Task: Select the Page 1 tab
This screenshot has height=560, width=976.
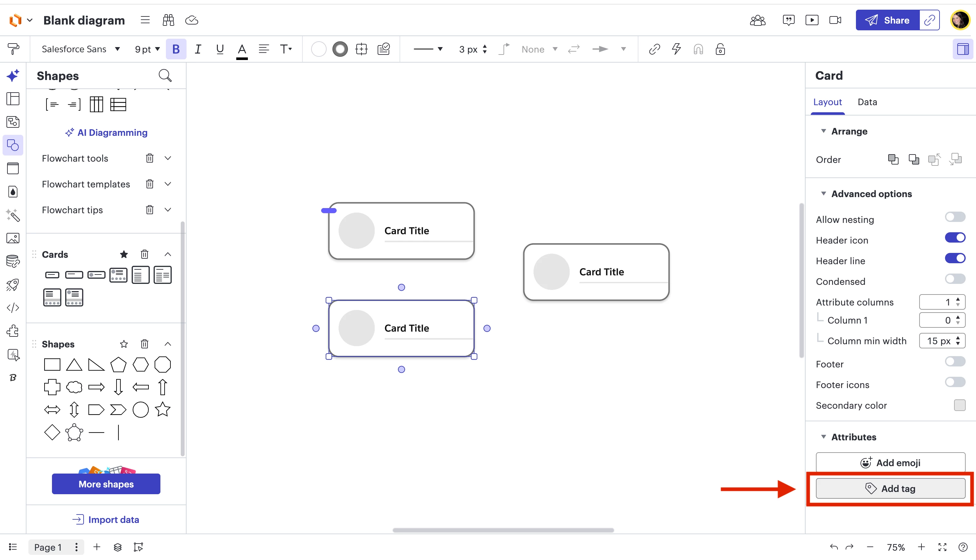Action: (48, 547)
